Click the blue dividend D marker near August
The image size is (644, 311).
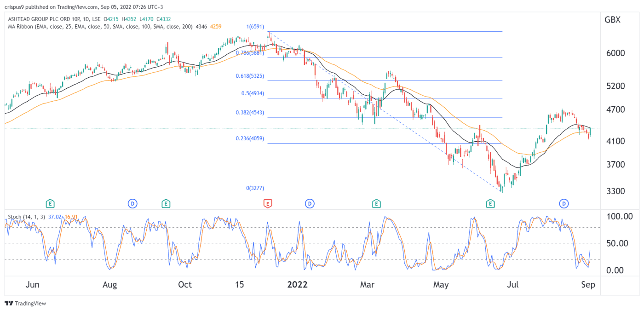(x=132, y=203)
